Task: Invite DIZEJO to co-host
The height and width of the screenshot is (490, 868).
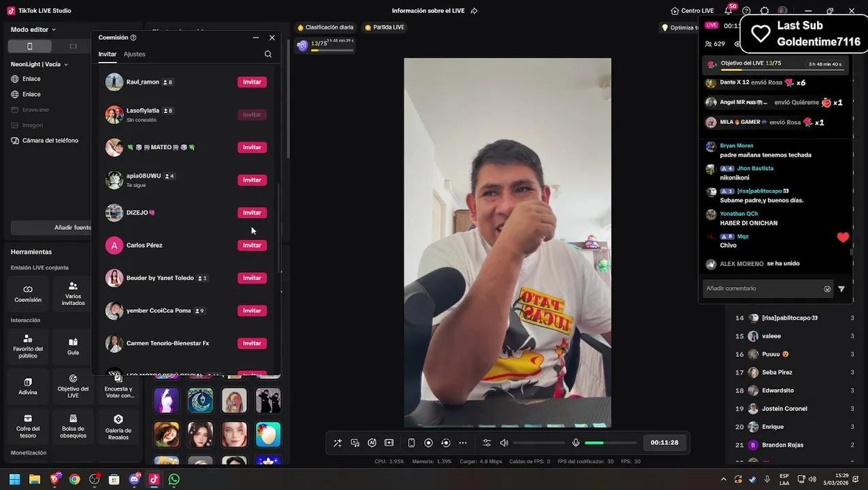Action: point(252,212)
